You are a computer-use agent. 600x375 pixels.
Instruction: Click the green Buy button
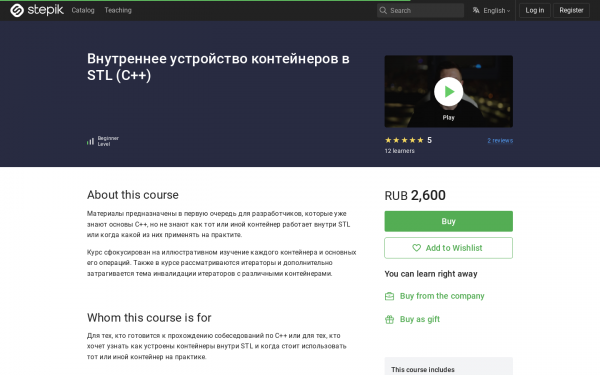(448, 221)
